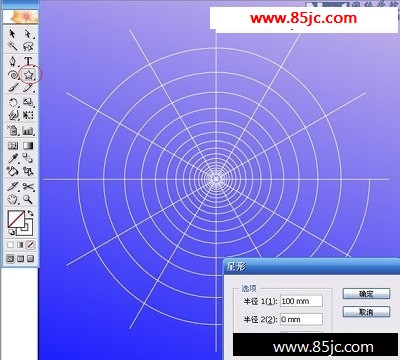The height and width of the screenshot is (360, 400).
Task: Select the Symbol Sprayer tool
Action: [x=13, y=130]
